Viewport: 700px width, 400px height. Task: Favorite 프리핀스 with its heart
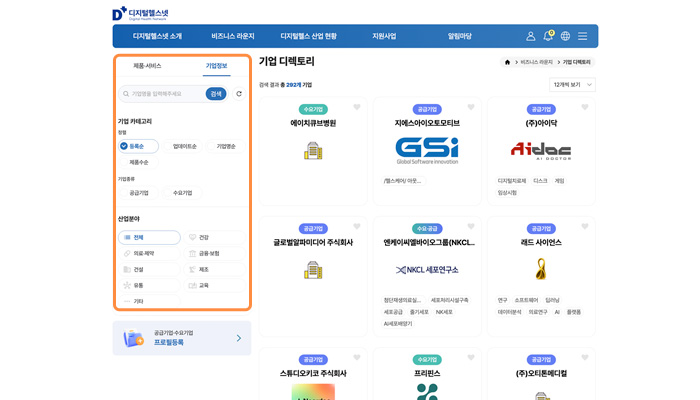coord(471,357)
